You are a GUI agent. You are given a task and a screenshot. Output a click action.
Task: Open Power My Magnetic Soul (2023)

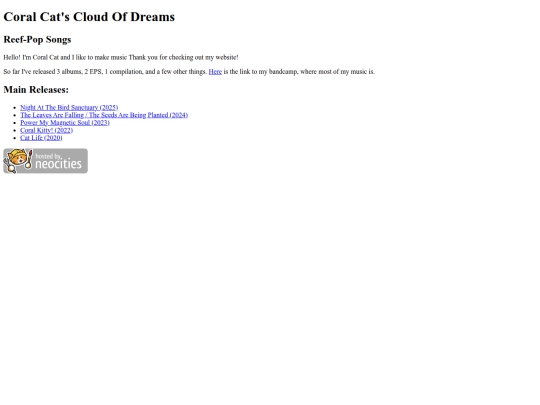click(65, 123)
